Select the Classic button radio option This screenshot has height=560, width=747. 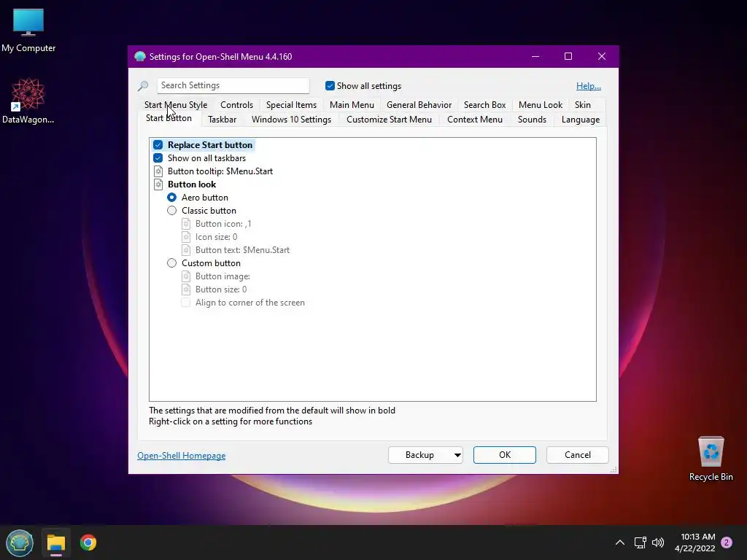(x=172, y=211)
